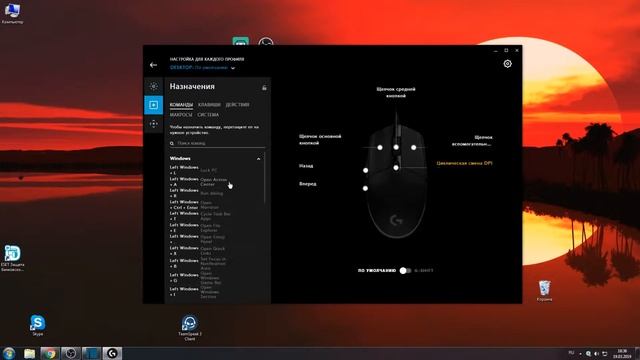Image resolution: width=640 pixels, height=360 pixels.
Task: Select the right-click button dot on mouse
Action: tap(413, 147)
